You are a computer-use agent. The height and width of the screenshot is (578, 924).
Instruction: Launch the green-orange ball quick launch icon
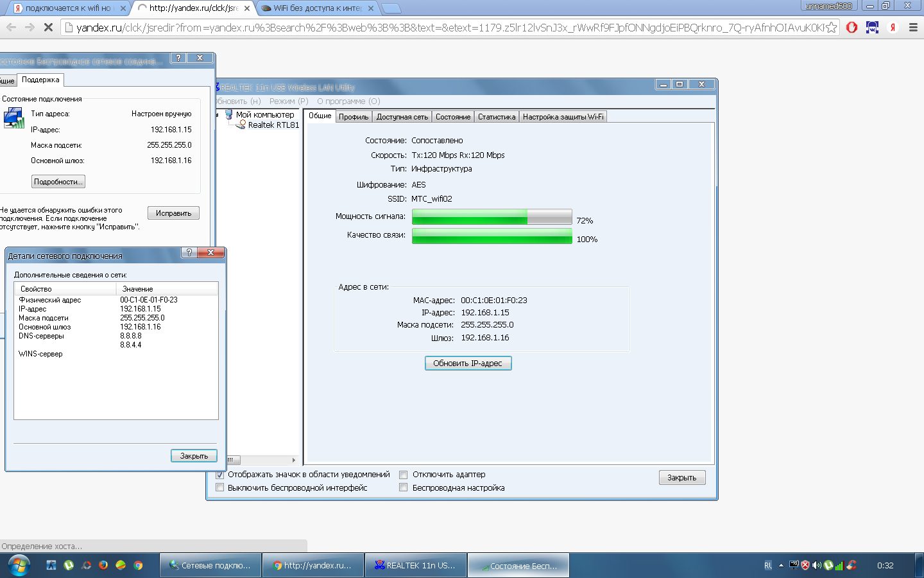pyautogui.click(x=121, y=565)
